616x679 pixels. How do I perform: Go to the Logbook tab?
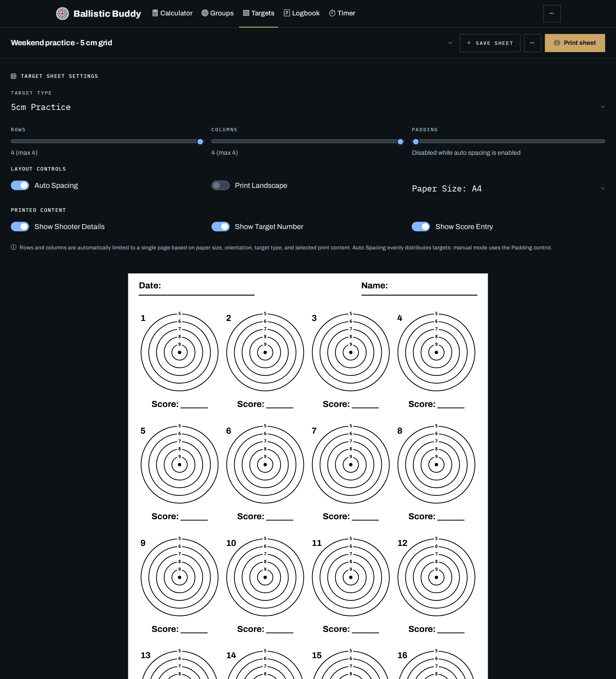click(302, 13)
